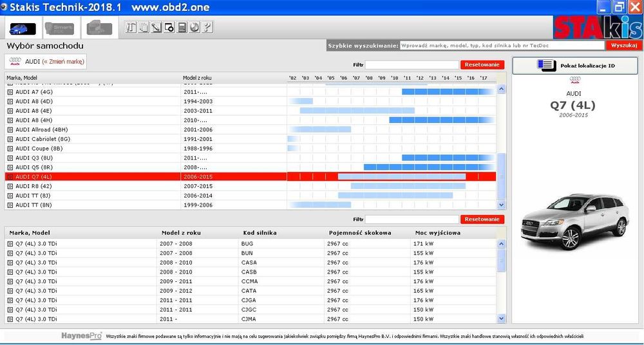Screen dimensions: 644x345
Task: Expand the AUDI Cabriolet (8G) row icon
Action: pyautogui.click(x=10, y=139)
